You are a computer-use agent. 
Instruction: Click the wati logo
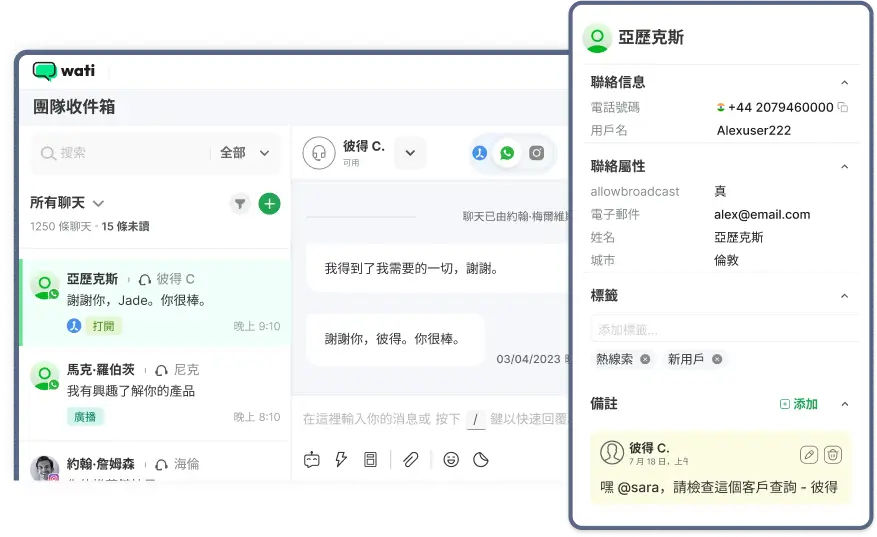click(64, 71)
